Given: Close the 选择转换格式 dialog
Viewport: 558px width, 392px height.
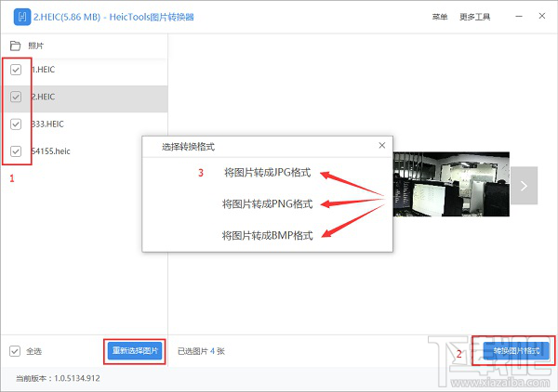Looking at the screenshot, I should click(382, 145).
